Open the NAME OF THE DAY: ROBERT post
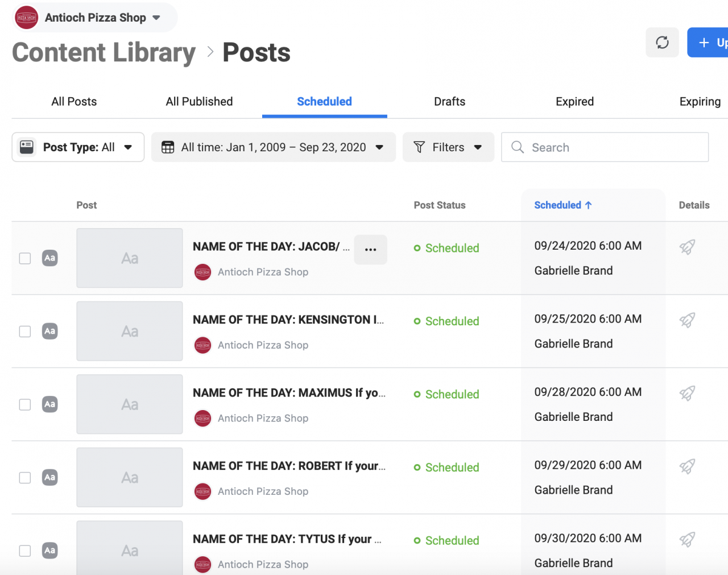728x575 pixels. (288, 466)
